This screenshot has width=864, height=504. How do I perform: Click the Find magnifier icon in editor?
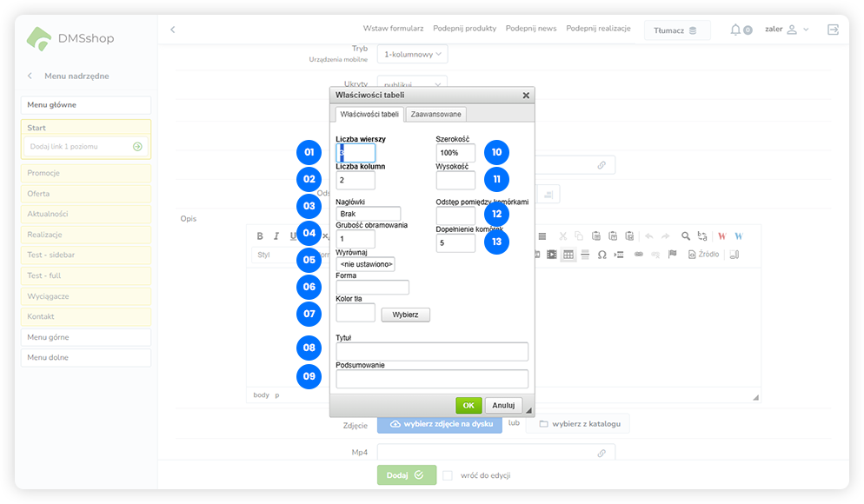coord(686,235)
